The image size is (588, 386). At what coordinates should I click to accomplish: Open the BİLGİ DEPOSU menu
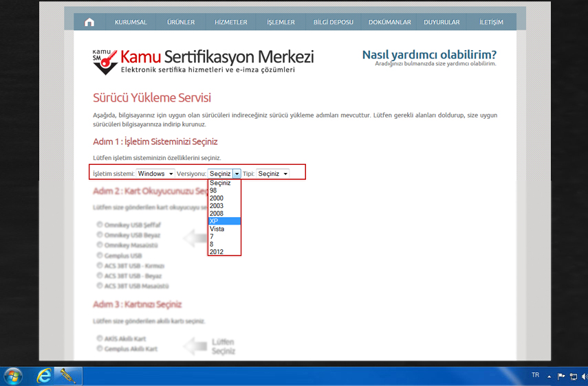pos(334,22)
